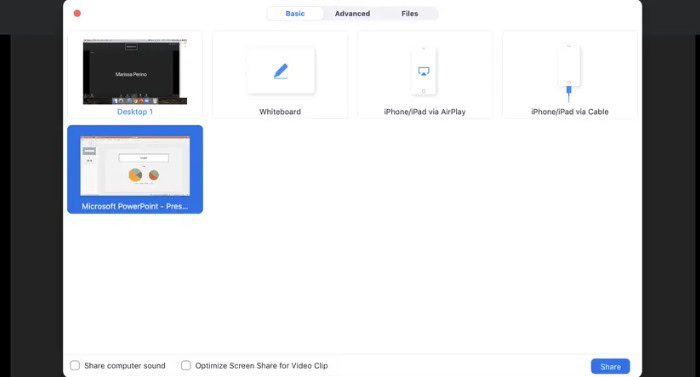Switch to the Advanced tab
This screenshot has width=700, height=377.
352,13
